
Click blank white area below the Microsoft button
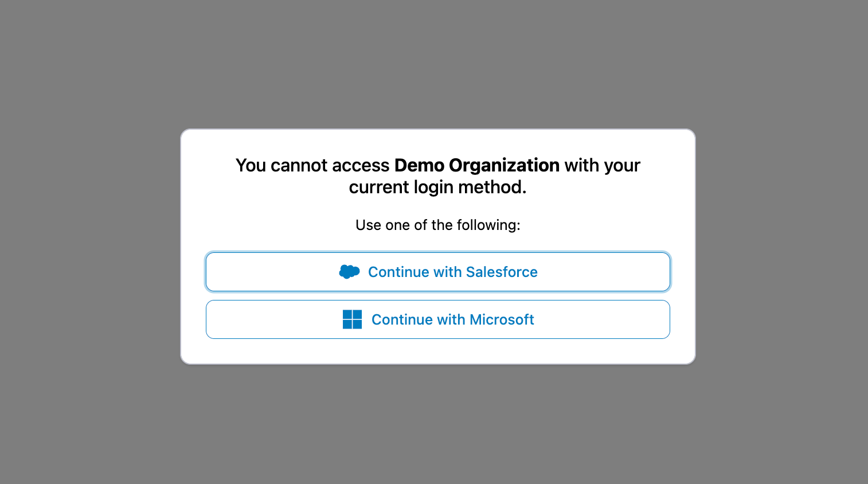click(x=437, y=351)
